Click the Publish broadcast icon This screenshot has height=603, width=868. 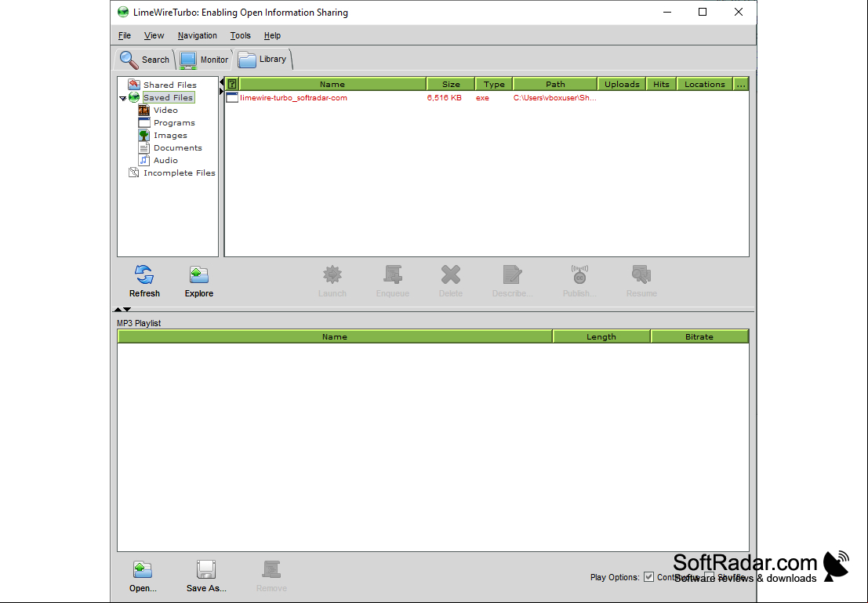coord(579,274)
